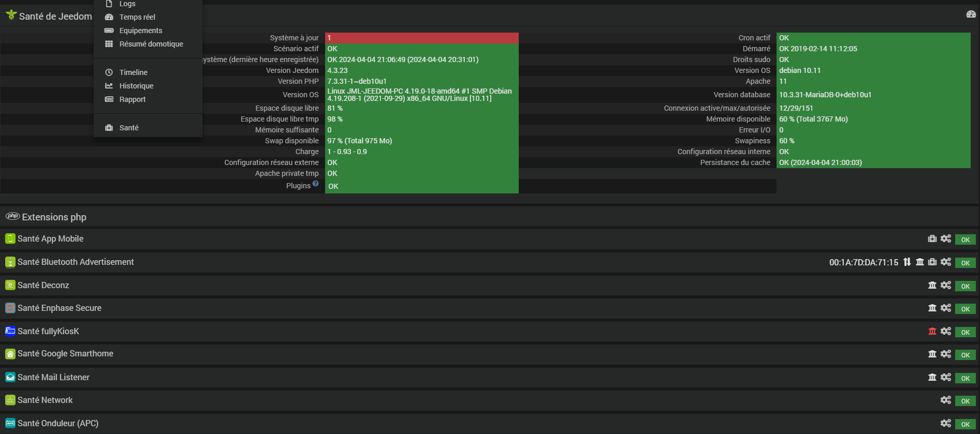980x434 pixels.
Task: Open configuration gears for Santé fullyKiosK
Action: tap(946, 331)
